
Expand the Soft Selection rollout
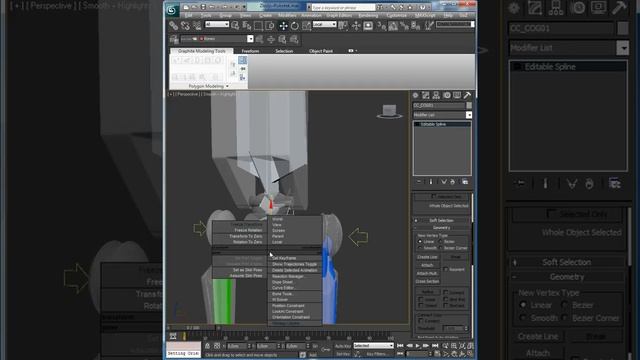442,220
